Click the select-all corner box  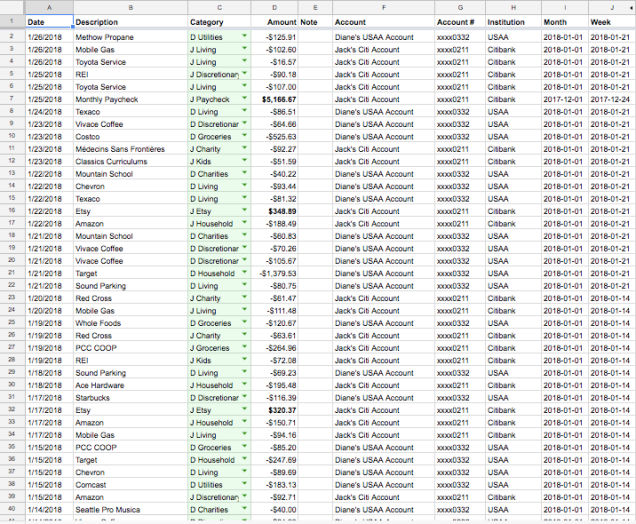[x=12, y=7]
